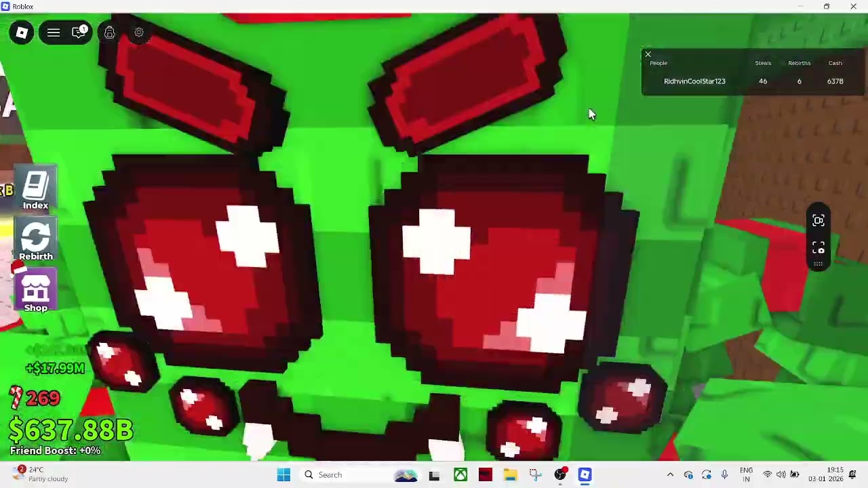
Task: Close the leaderboard panel with X
Action: click(x=648, y=54)
